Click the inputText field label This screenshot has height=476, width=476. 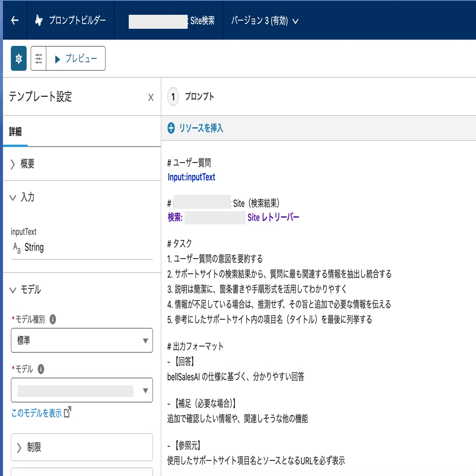24,232
